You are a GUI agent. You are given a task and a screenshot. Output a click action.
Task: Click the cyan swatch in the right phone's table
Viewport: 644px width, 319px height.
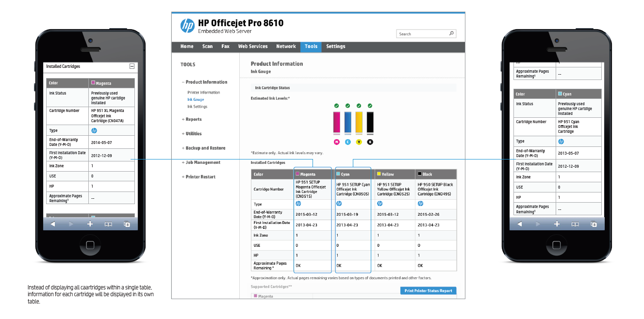(560, 94)
